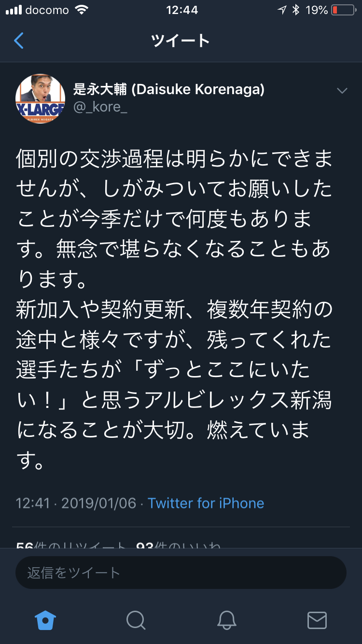
Task: Tap the 12:41 · 2019/01/06 timestamp
Action: (x=76, y=503)
